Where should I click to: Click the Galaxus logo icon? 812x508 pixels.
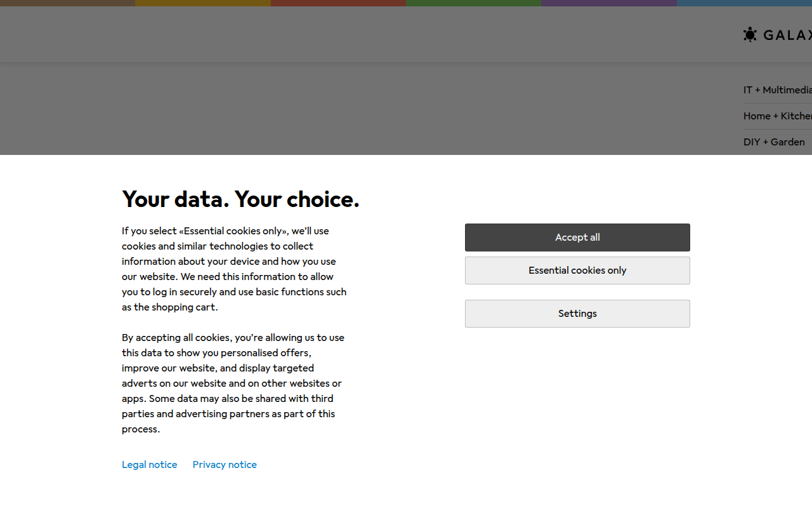tap(750, 34)
